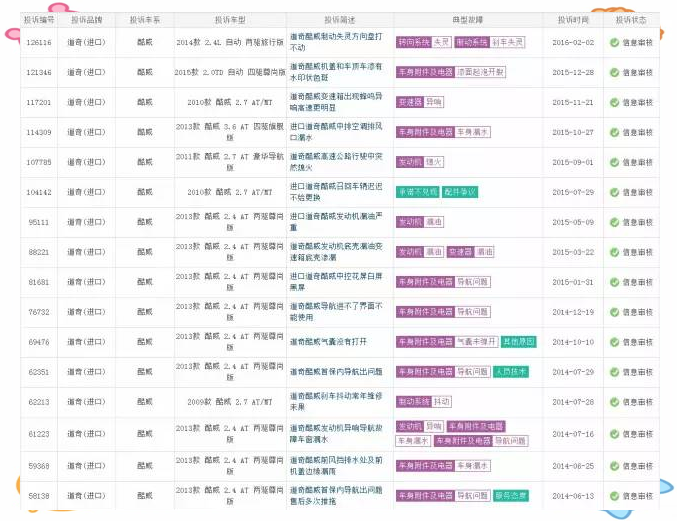This screenshot has width=677, height=521.
Task: Click the green check icon in row 76732
Action: [614, 312]
